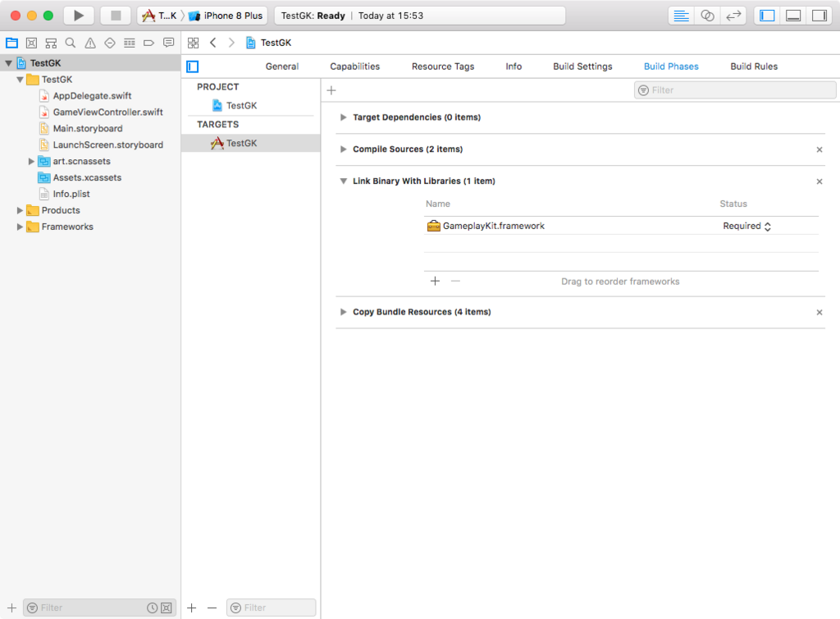Hide the project and targets list
This screenshot has height=619, width=840.
[x=192, y=66]
